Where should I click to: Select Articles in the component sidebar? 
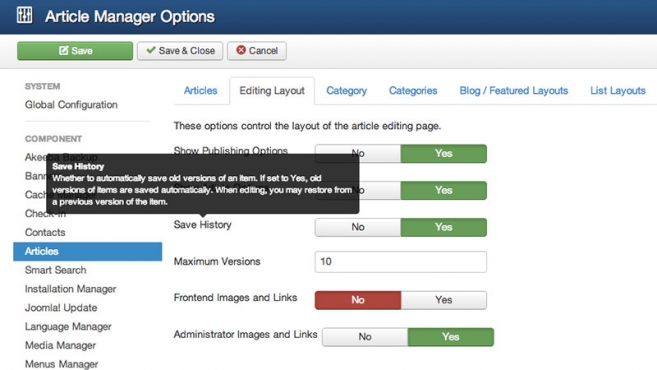point(88,251)
